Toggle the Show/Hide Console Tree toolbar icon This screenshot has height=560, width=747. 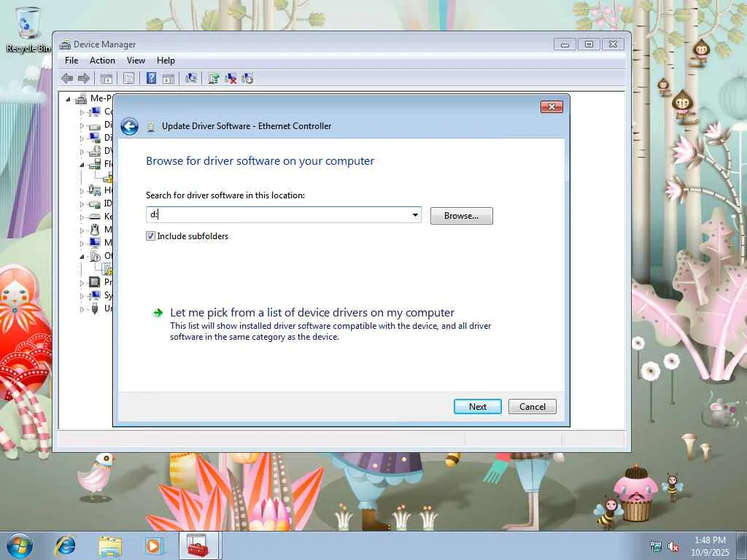pyautogui.click(x=107, y=79)
